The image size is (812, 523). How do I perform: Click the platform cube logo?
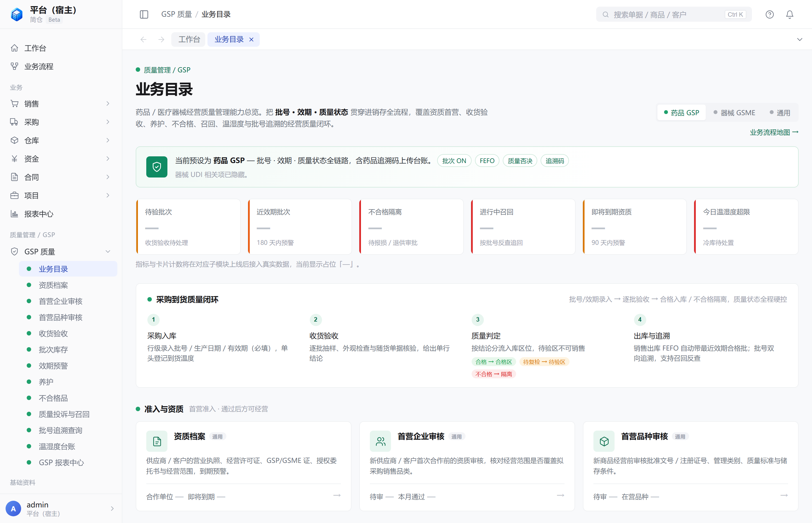[17, 14]
